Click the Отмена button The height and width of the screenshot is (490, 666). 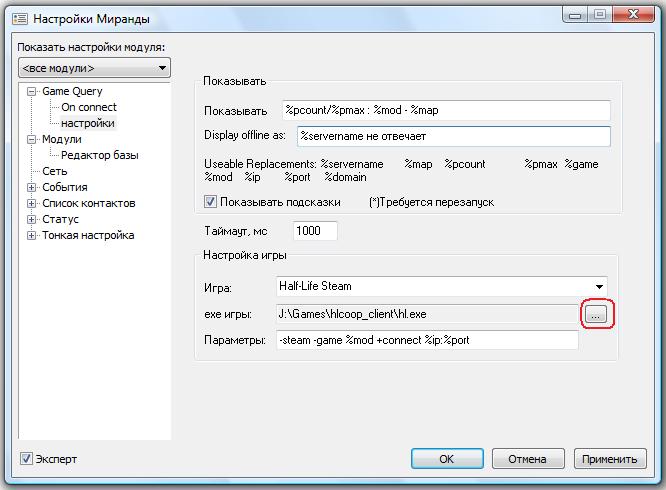click(528, 459)
